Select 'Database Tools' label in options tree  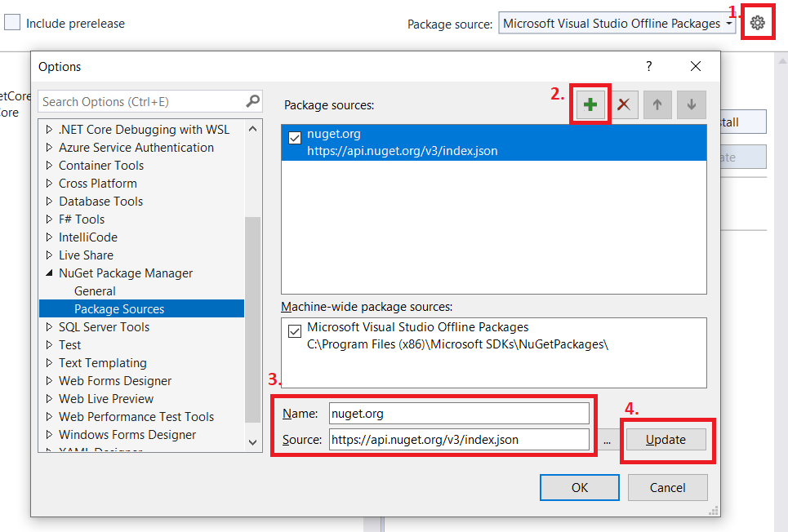(x=100, y=201)
